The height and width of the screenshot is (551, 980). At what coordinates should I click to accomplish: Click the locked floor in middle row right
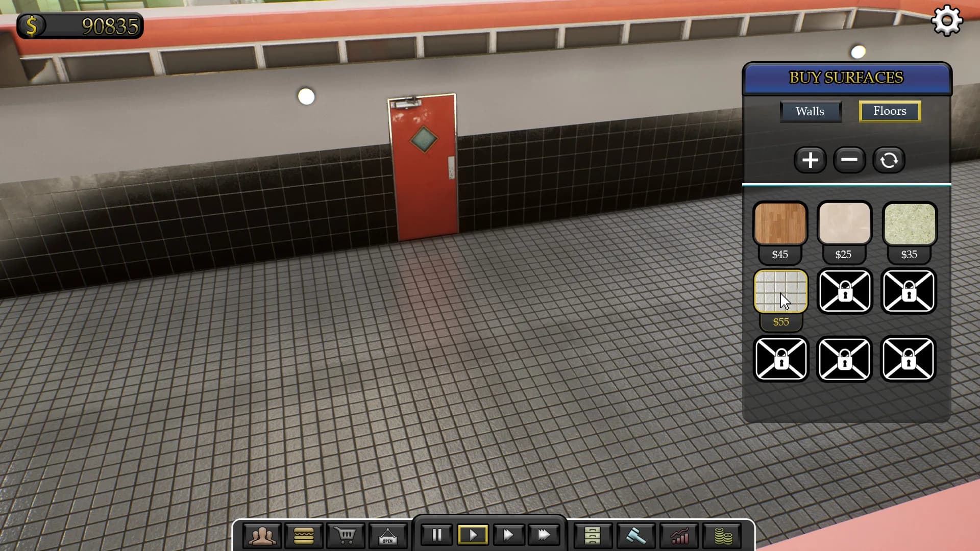(909, 291)
